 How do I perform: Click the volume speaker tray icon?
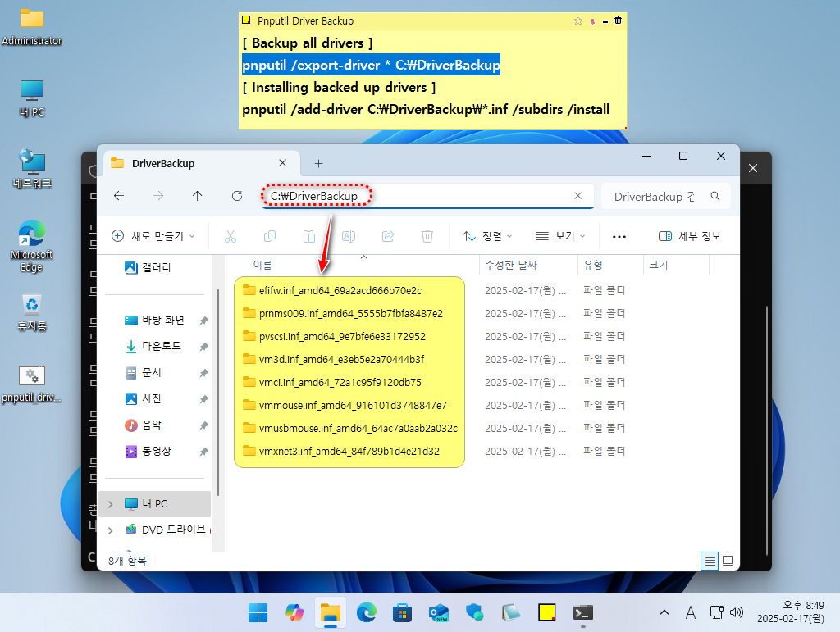pos(737,612)
